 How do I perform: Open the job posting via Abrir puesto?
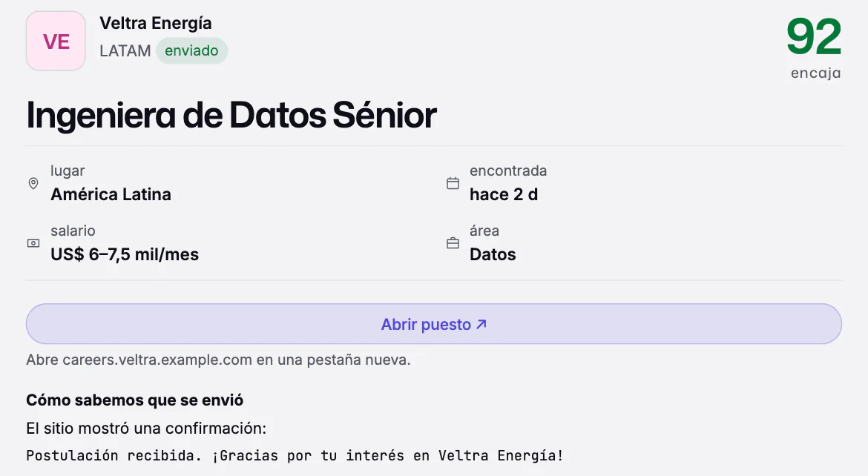(434, 324)
